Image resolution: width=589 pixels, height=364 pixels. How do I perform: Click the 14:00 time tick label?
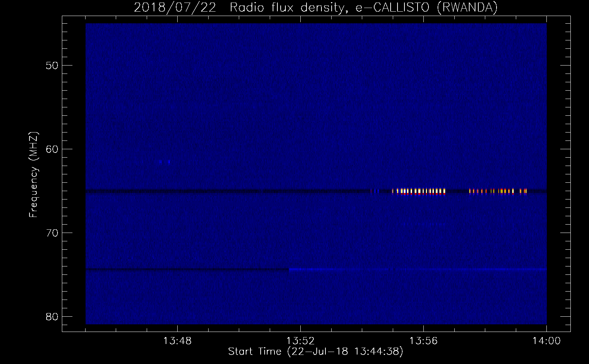tap(546, 341)
